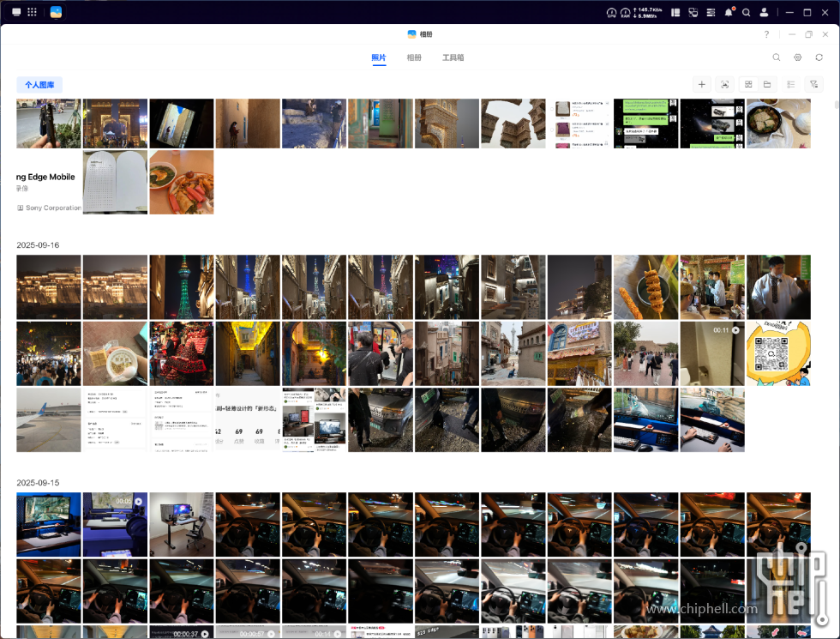This screenshot has height=639, width=840.
Task: Open the hand holding black phone photo
Action: [49, 124]
